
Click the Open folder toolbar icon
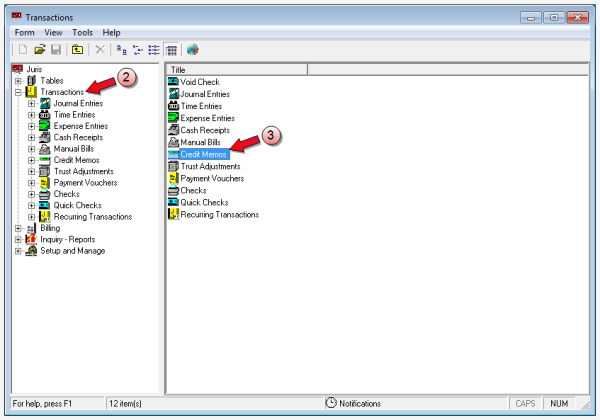[40, 49]
